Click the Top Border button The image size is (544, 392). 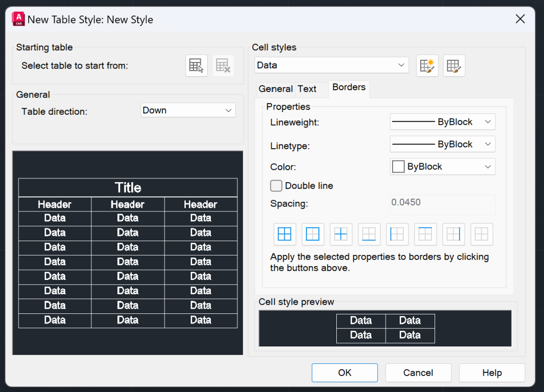[426, 234]
